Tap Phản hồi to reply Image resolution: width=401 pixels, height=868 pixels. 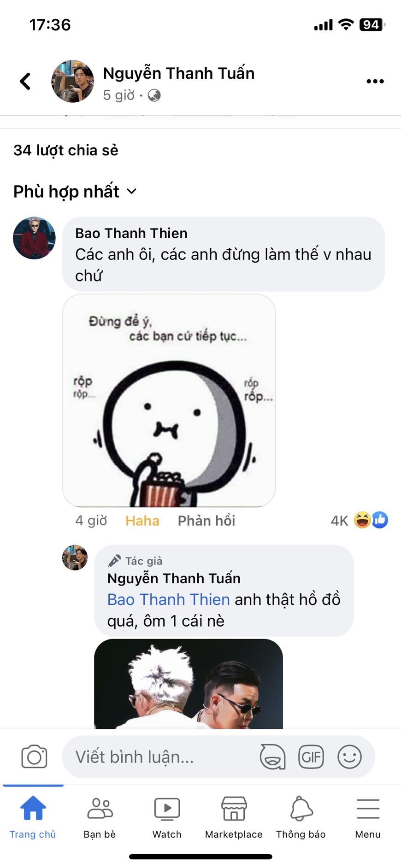point(206,521)
